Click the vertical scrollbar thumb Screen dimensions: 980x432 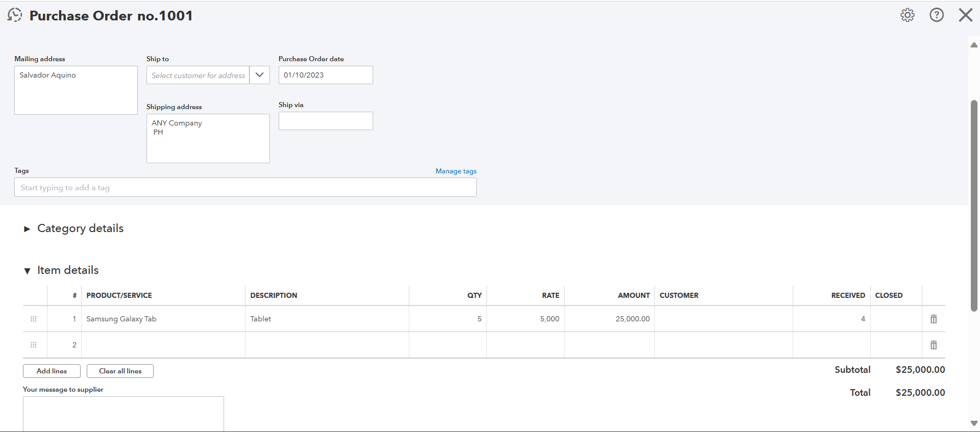tap(973, 204)
